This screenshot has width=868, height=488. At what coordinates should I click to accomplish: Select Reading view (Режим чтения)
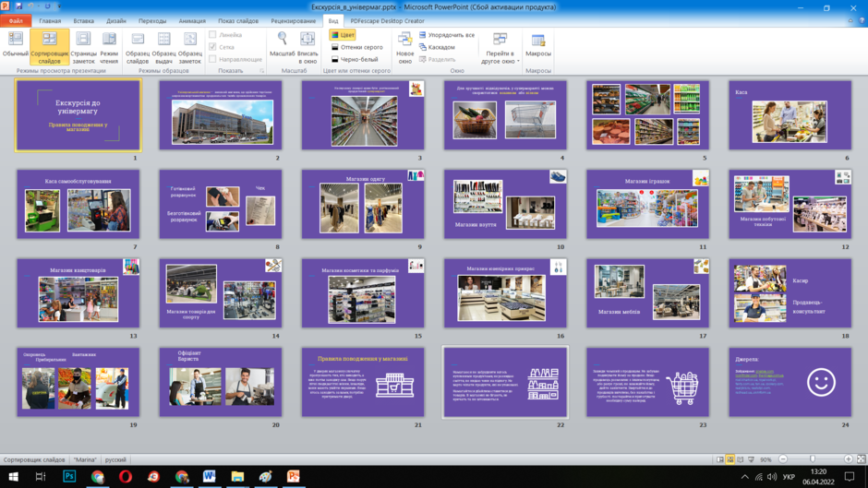[x=109, y=46]
